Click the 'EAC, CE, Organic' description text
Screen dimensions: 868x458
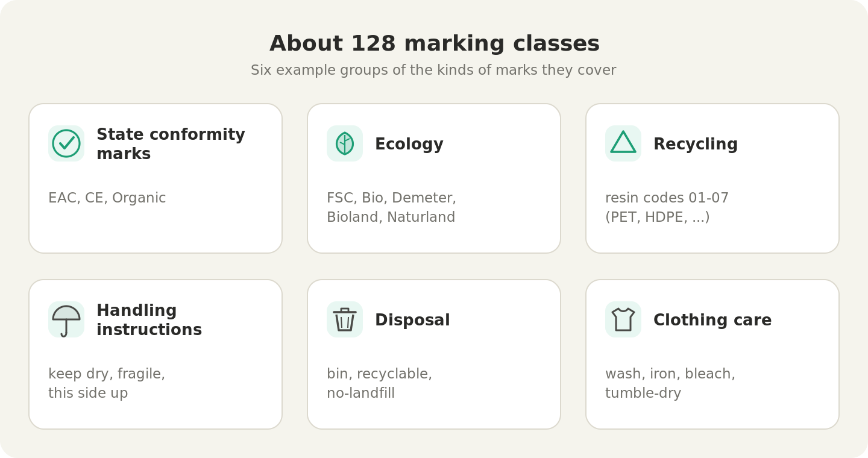coord(107,198)
